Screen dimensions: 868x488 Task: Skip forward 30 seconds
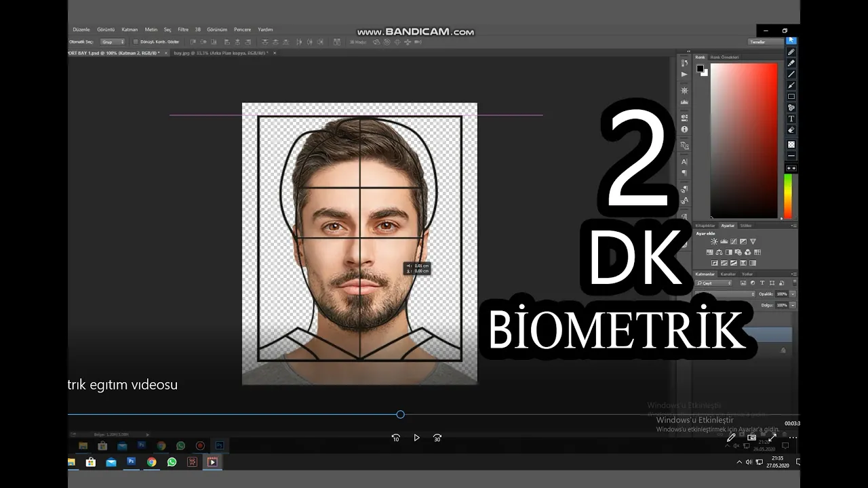click(437, 438)
